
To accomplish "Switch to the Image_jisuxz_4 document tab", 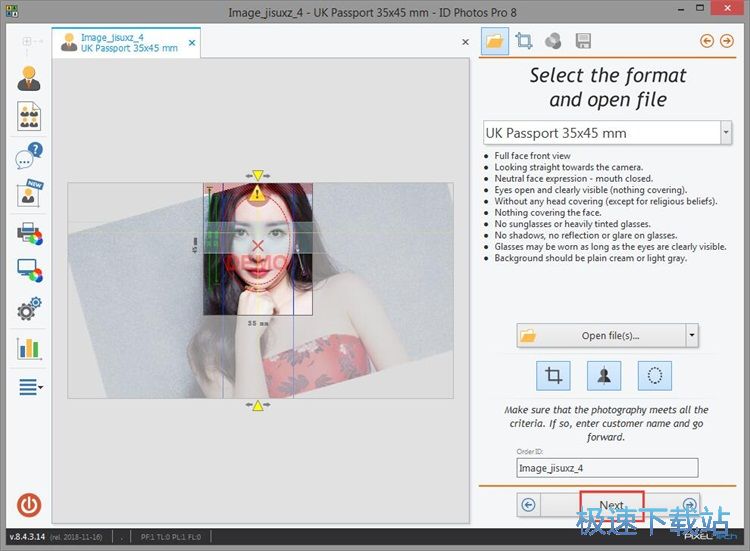I will (x=126, y=42).
